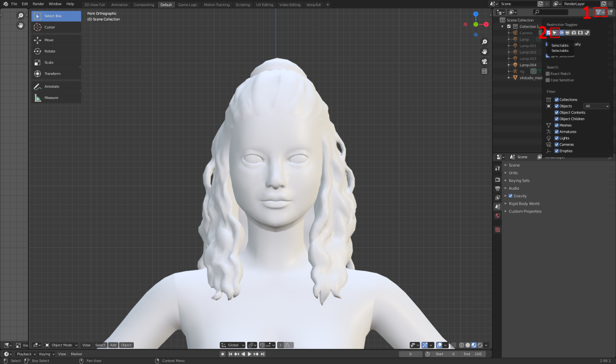This screenshot has width=616, height=364.
Task: Click the blue Z axis navigation gizmo
Action: click(x=475, y=14)
